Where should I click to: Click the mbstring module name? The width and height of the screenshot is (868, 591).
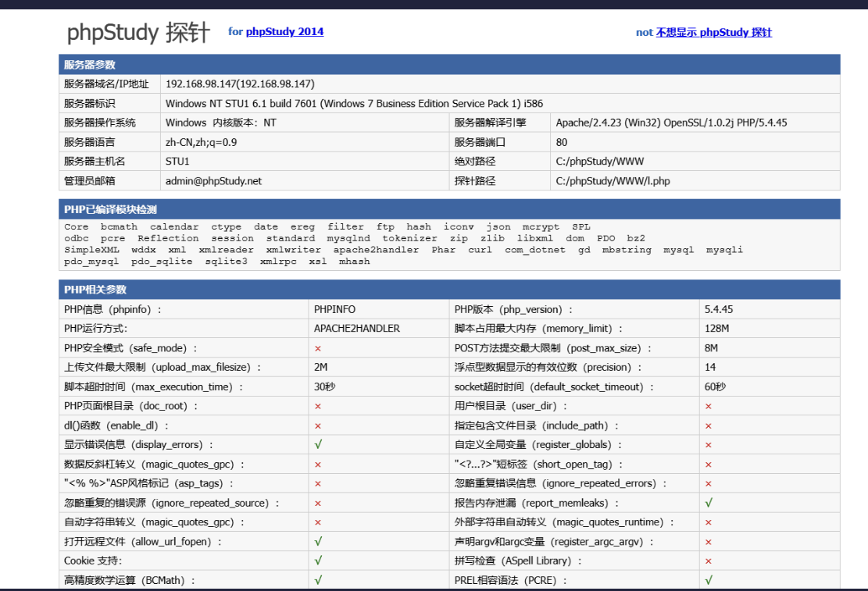point(627,250)
